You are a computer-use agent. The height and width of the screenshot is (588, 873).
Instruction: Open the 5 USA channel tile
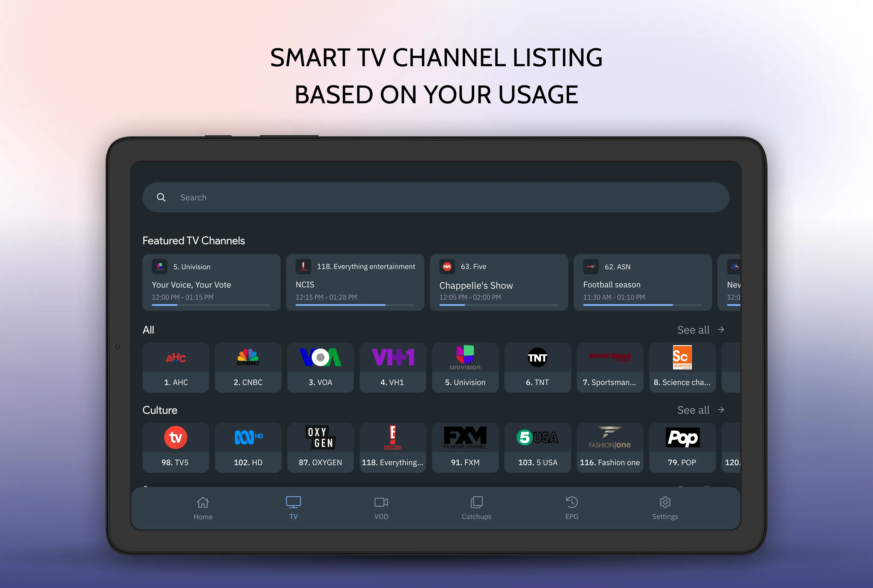(x=538, y=448)
